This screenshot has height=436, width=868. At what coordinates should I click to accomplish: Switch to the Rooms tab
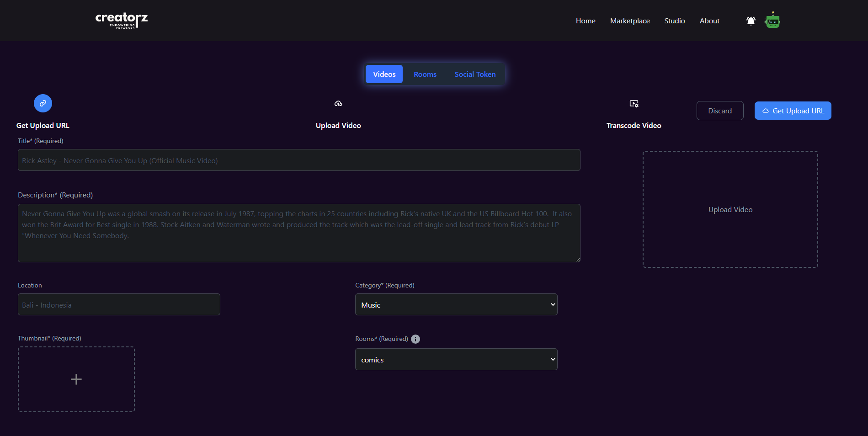pyautogui.click(x=425, y=74)
